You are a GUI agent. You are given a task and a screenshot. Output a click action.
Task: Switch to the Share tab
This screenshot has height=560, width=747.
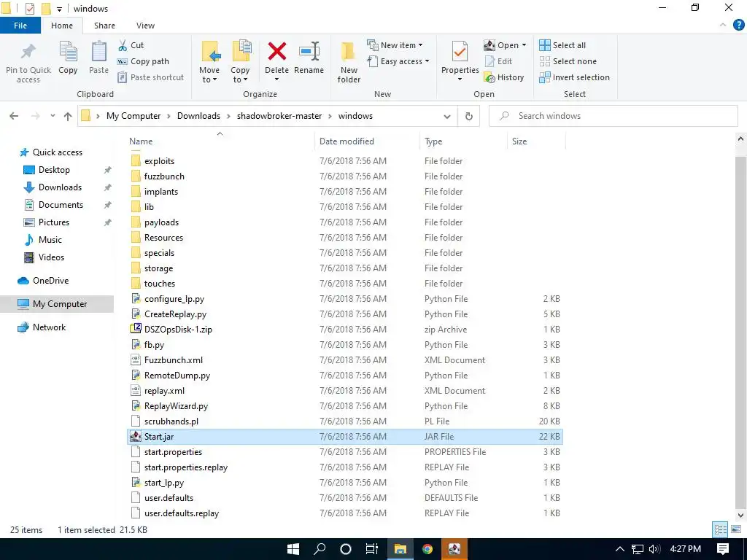104,26
